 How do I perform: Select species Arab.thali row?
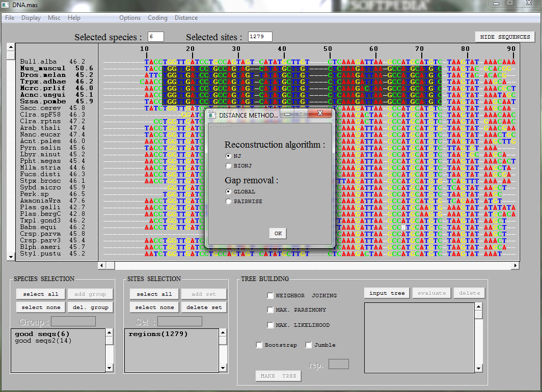(52, 128)
